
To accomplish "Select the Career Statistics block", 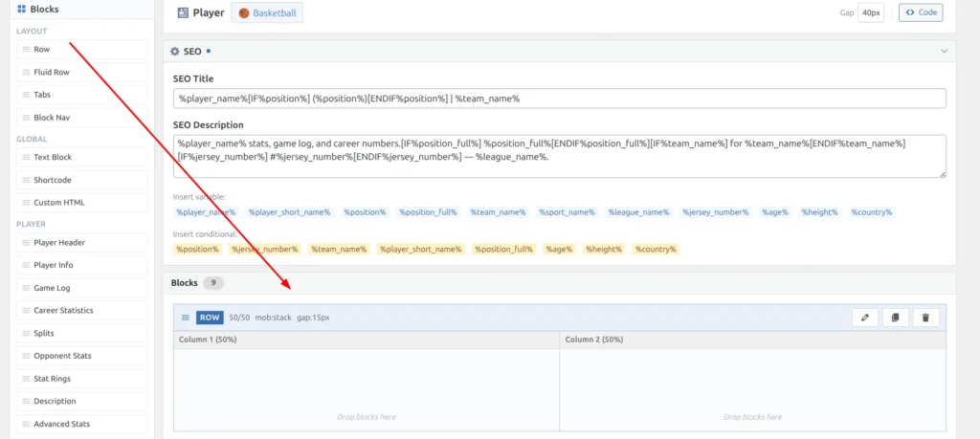I will pyautogui.click(x=82, y=310).
